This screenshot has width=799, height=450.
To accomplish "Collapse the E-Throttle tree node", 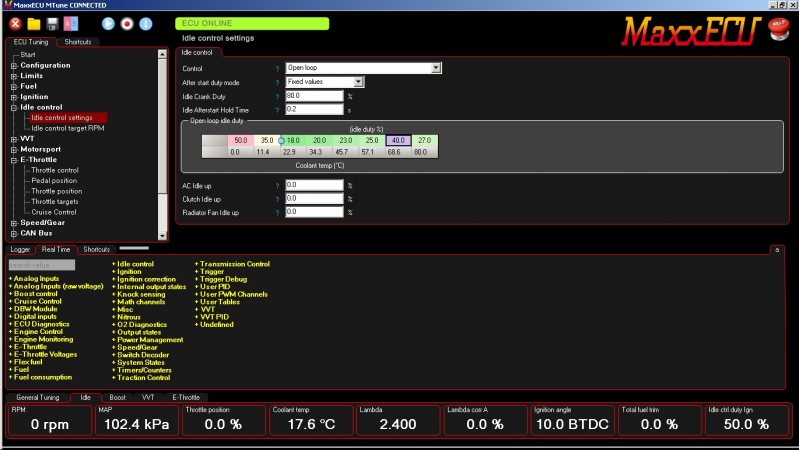I will (14, 160).
